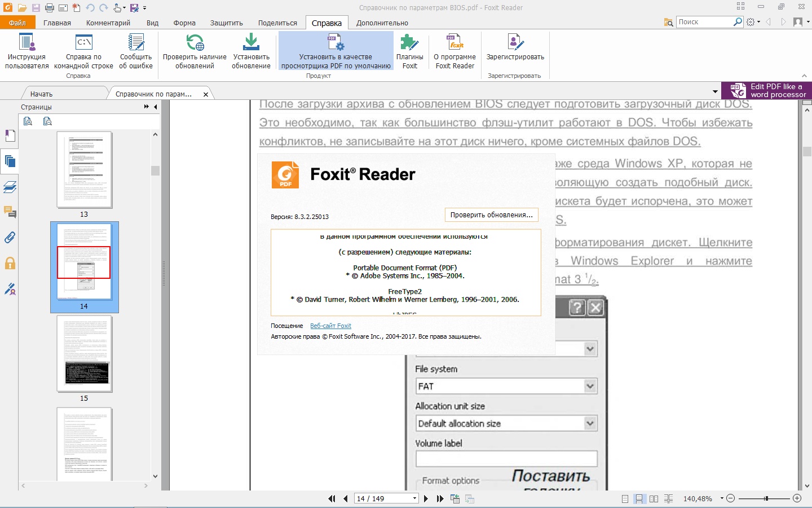This screenshot has height=508, width=812.
Task: Switch to the Защитить tab
Action: 226,23
